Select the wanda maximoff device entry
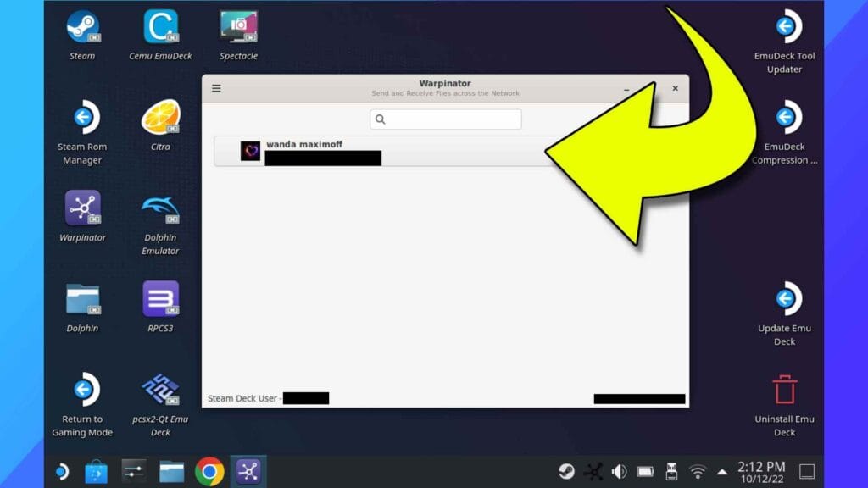Screen dimensions: 868x488 pyautogui.click(x=381, y=151)
